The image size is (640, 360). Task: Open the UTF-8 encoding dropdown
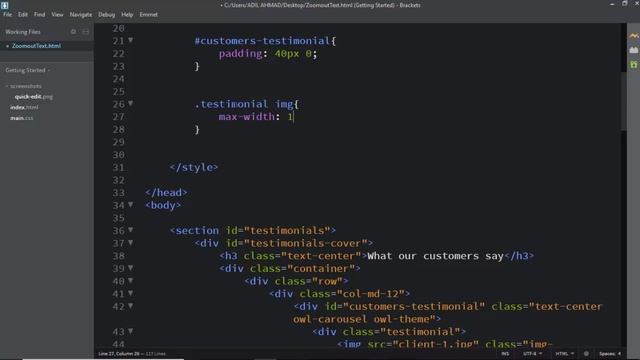(x=533, y=354)
